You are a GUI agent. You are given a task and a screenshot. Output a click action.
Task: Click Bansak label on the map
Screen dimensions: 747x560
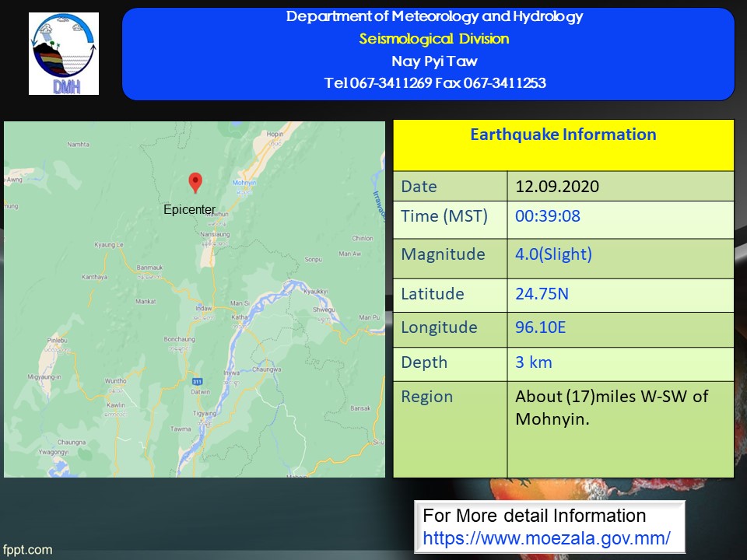360,408
